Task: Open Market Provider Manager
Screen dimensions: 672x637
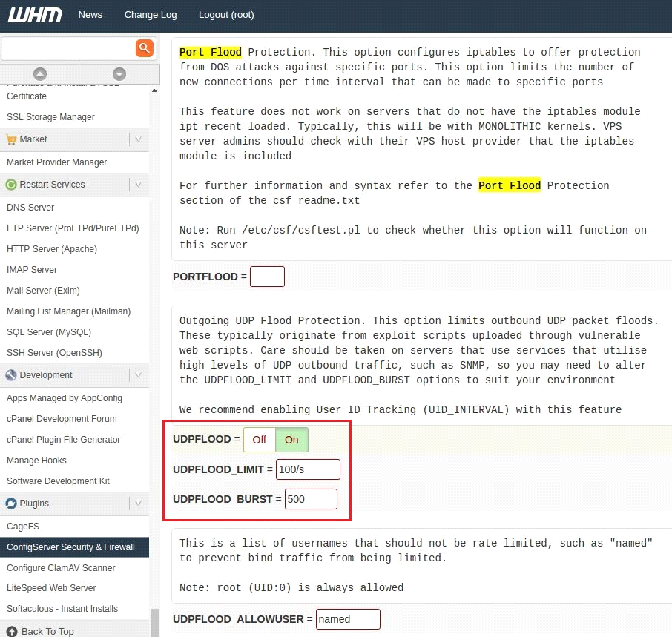Action: 56,162
